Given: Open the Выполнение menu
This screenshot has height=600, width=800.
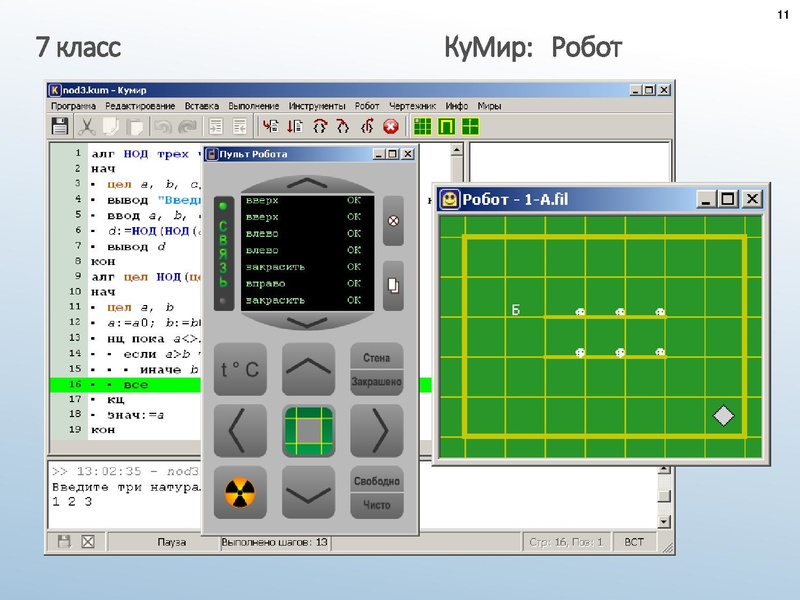Looking at the screenshot, I should click(x=254, y=106).
